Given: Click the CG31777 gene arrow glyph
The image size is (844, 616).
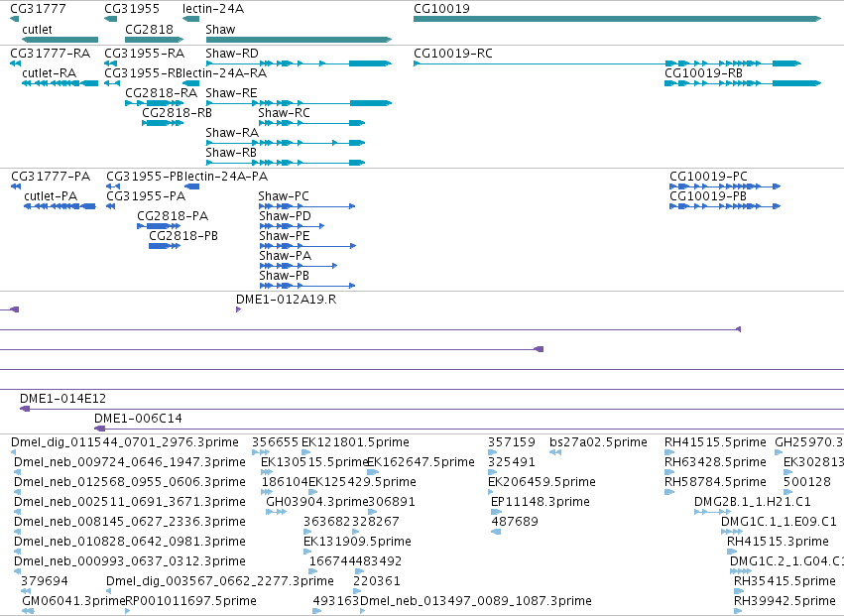Looking at the screenshot, I should tap(15, 19).
